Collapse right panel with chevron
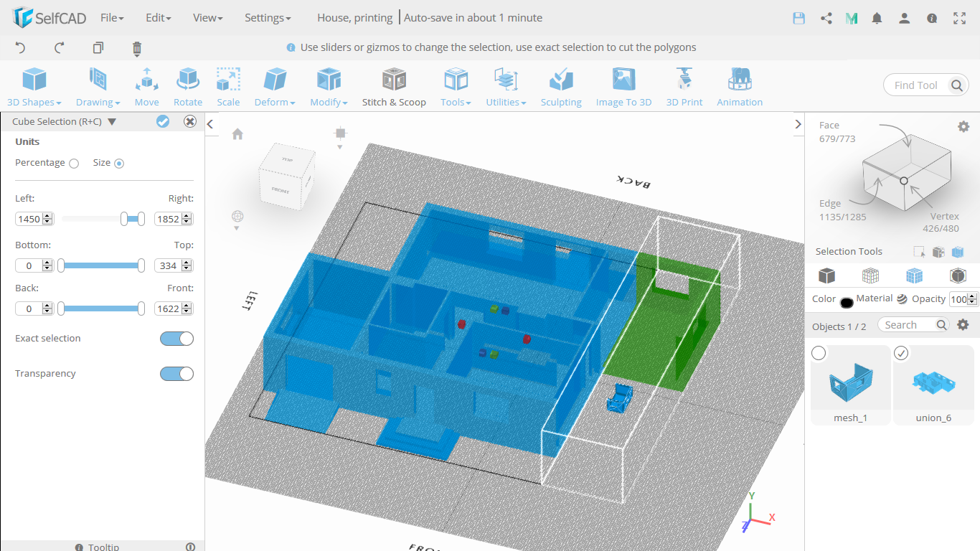This screenshot has width=980, height=551. (798, 124)
